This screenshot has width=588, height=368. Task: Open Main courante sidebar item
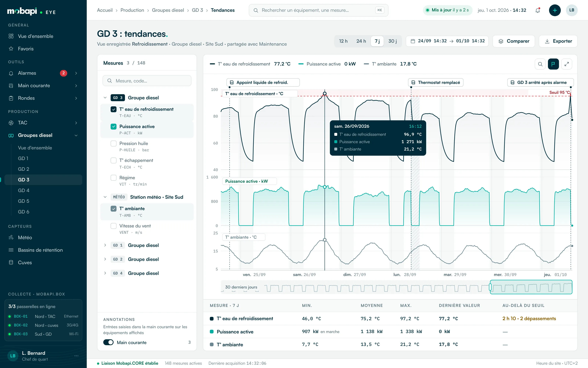pyautogui.click(x=43, y=86)
